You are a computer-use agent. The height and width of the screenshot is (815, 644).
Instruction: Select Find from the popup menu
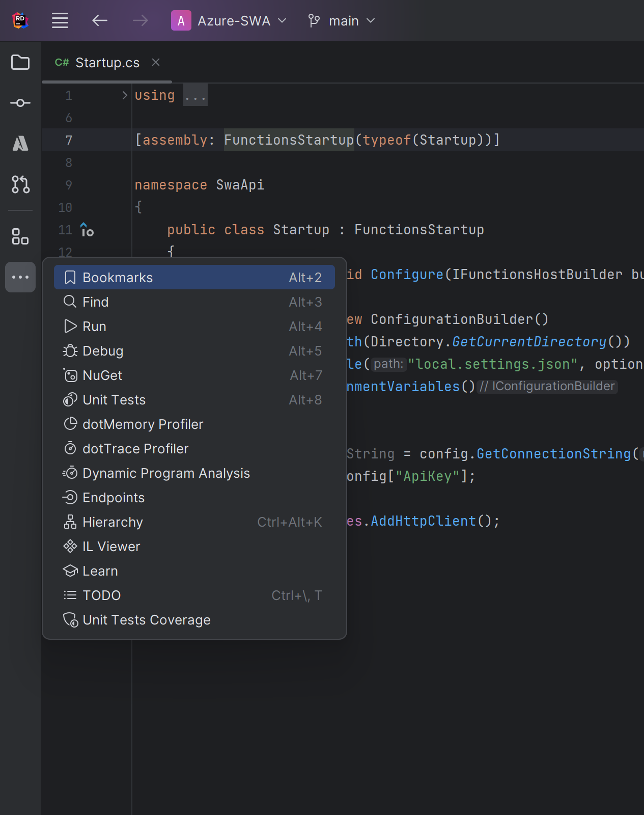pyautogui.click(x=194, y=302)
